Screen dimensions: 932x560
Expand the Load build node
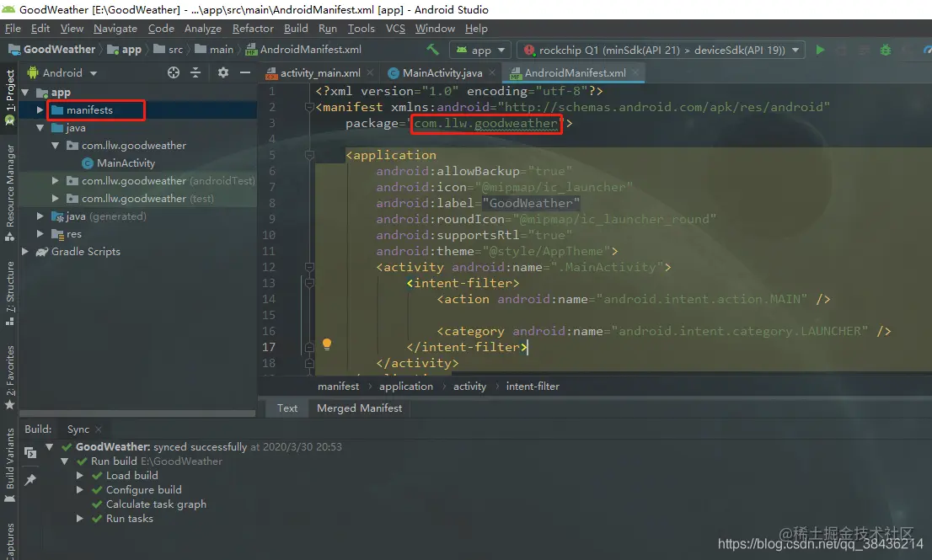pyautogui.click(x=80, y=476)
